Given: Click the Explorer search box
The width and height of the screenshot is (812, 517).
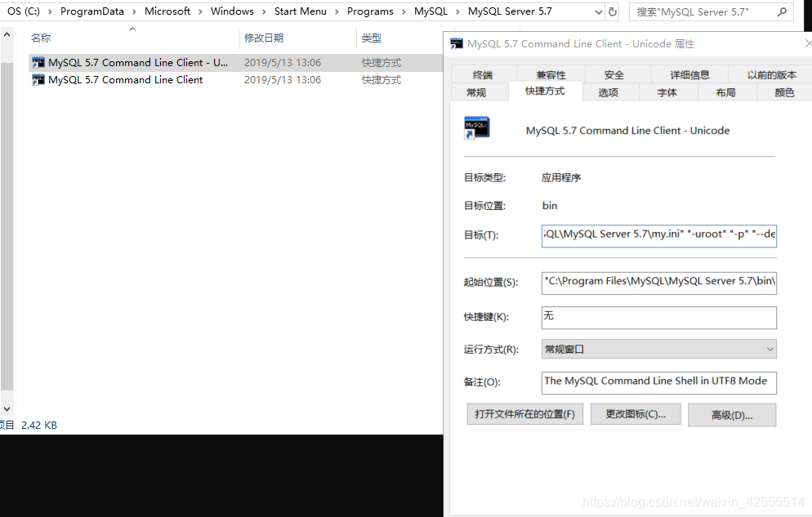Looking at the screenshot, I should [x=711, y=11].
